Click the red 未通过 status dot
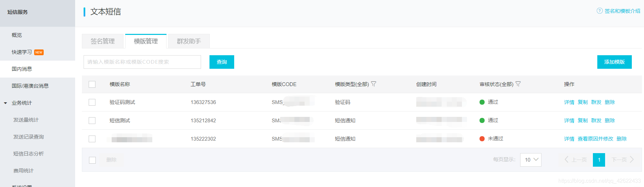Image resolution: width=644 pixels, height=187 pixels. coord(482,139)
